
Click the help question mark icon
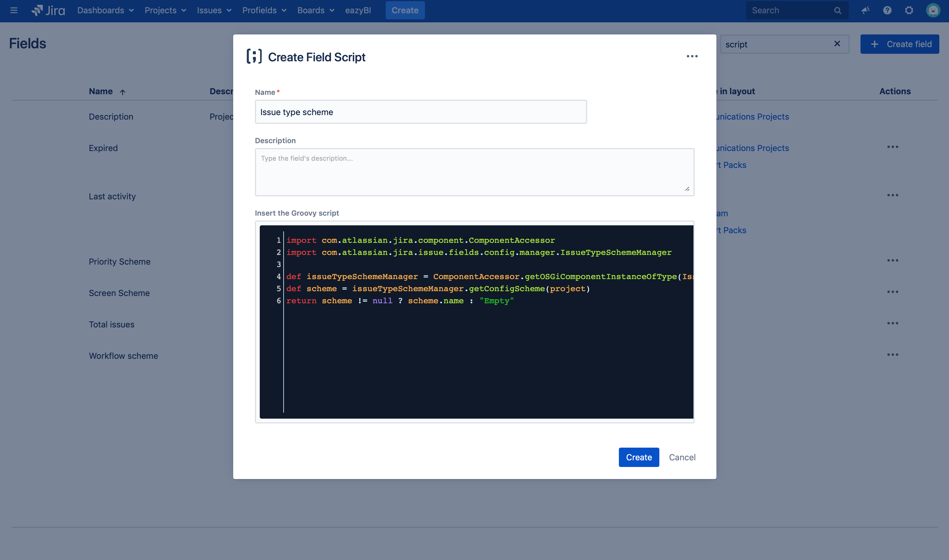point(888,10)
